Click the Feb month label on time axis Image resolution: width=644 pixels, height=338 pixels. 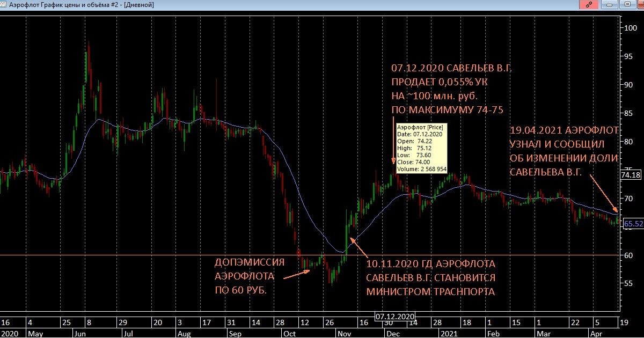(x=493, y=333)
